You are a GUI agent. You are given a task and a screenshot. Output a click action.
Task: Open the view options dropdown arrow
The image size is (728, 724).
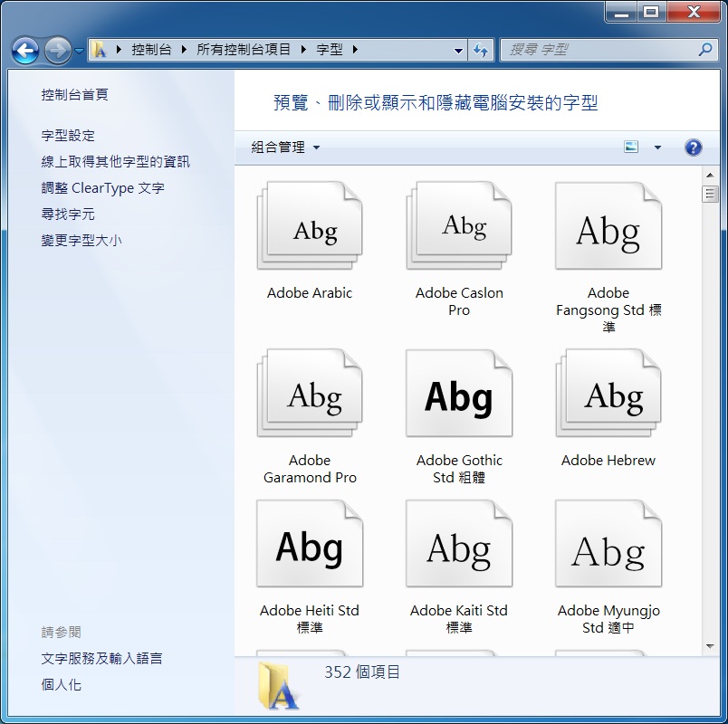[x=657, y=148]
